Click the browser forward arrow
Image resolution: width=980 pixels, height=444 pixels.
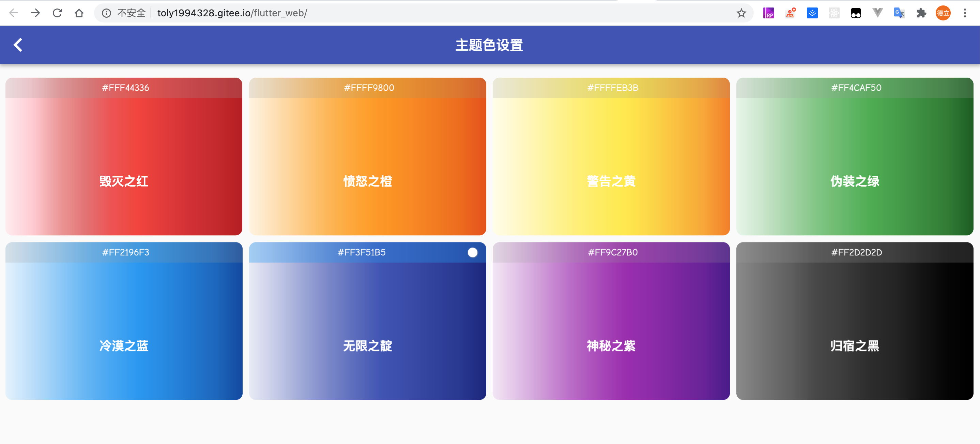pos(35,13)
